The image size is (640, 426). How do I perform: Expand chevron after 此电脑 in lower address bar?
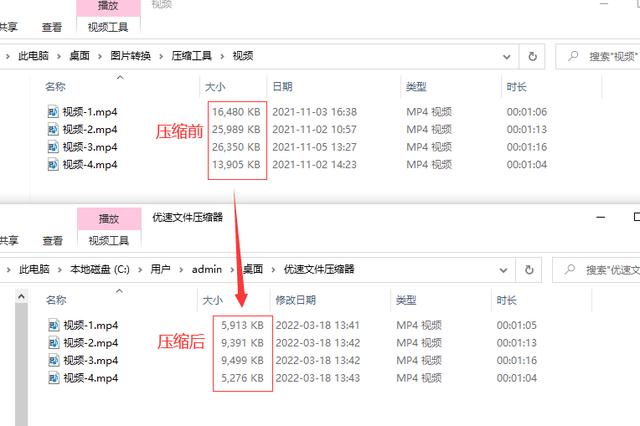[60, 270]
